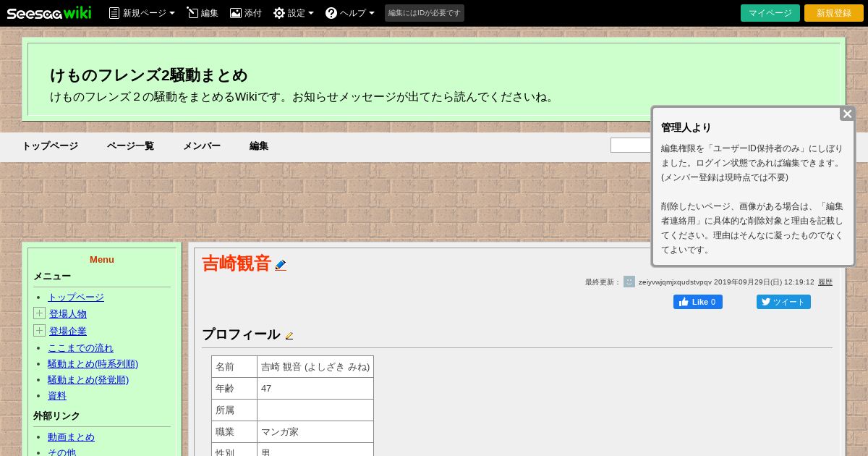Click the pencil icon next to 吉崎観音
The height and width of the screenshot is (456, 868).
tap(281, 265)
